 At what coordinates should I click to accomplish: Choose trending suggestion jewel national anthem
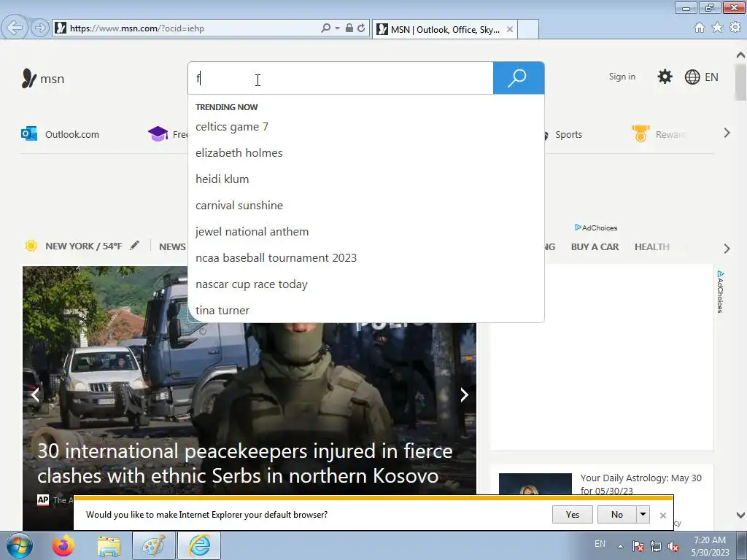252,231
